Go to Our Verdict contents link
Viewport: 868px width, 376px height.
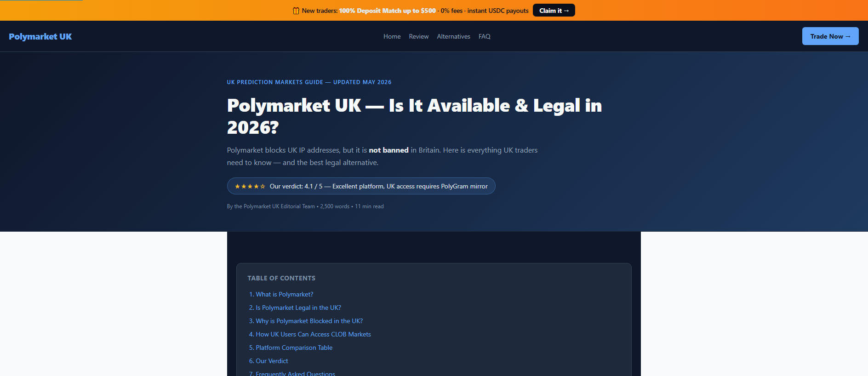point(272,361)
